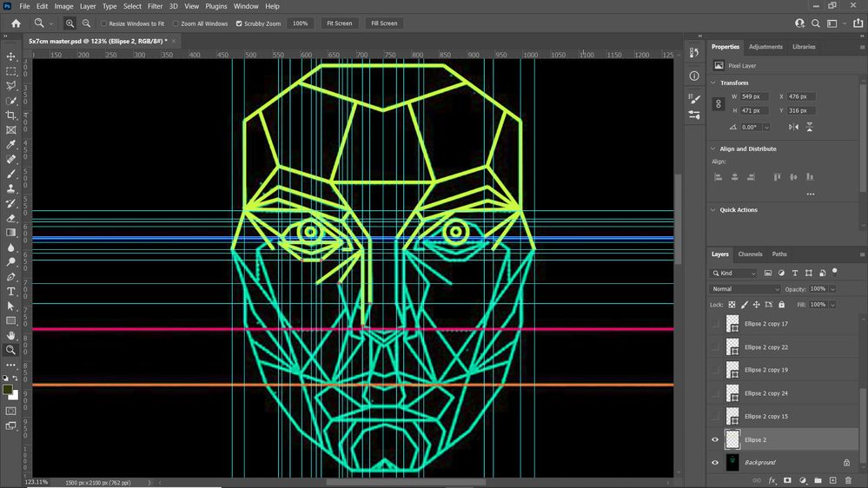Click the foreground color swatch

tap(8, 391)
